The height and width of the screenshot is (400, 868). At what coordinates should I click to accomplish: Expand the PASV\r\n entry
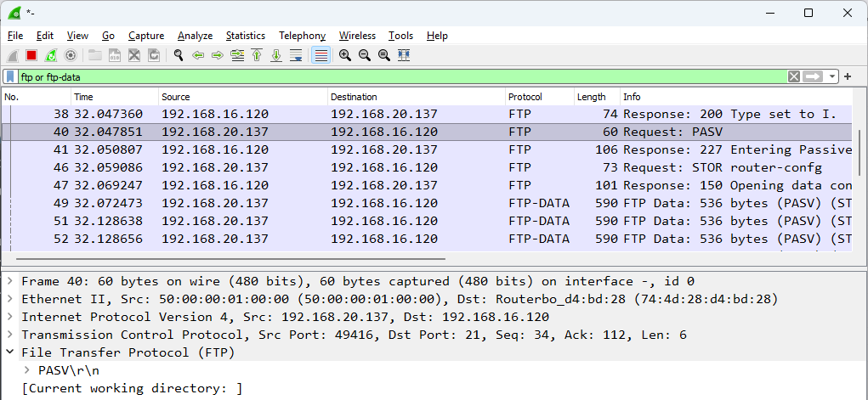click(x=27, y=369)
